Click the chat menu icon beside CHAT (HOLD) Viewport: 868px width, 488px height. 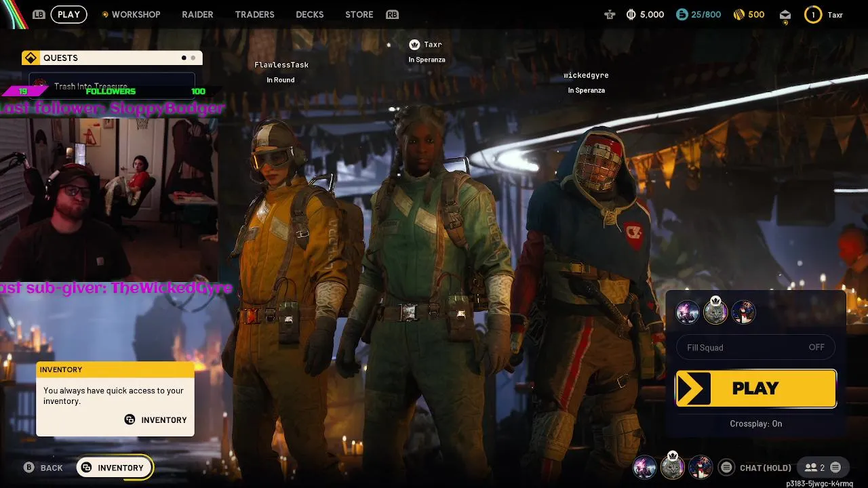[x=726, y=468]
